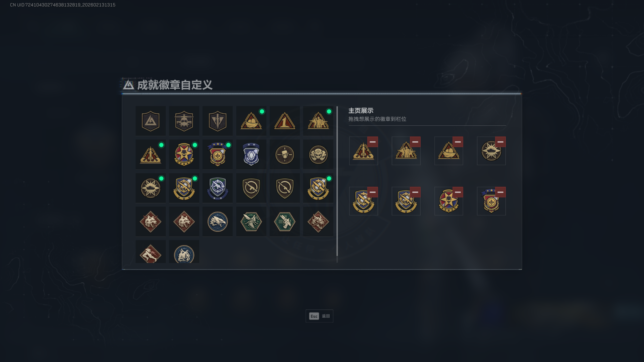This screenshot has height=362, width=644.
Task: Choose the wasp hexagon badge
Action: [251, 221]
